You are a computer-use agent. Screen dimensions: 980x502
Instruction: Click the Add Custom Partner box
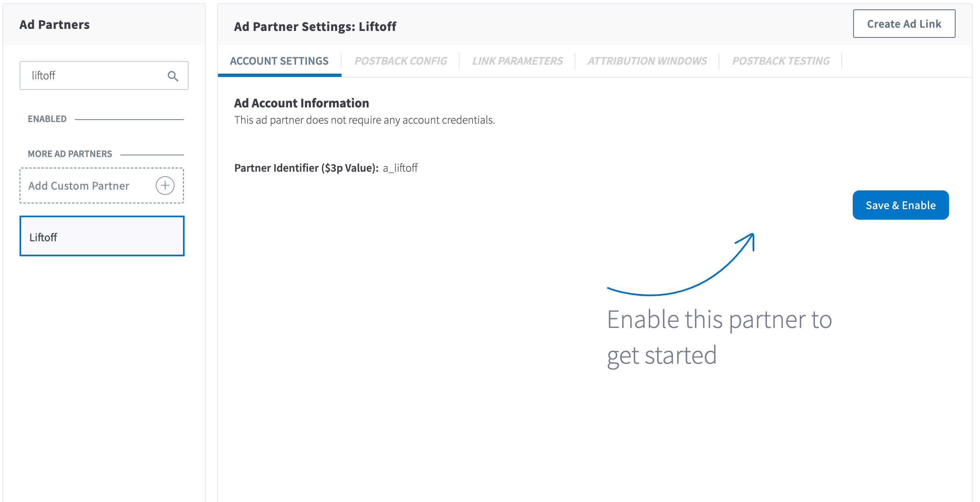click(x=102, y=186)
